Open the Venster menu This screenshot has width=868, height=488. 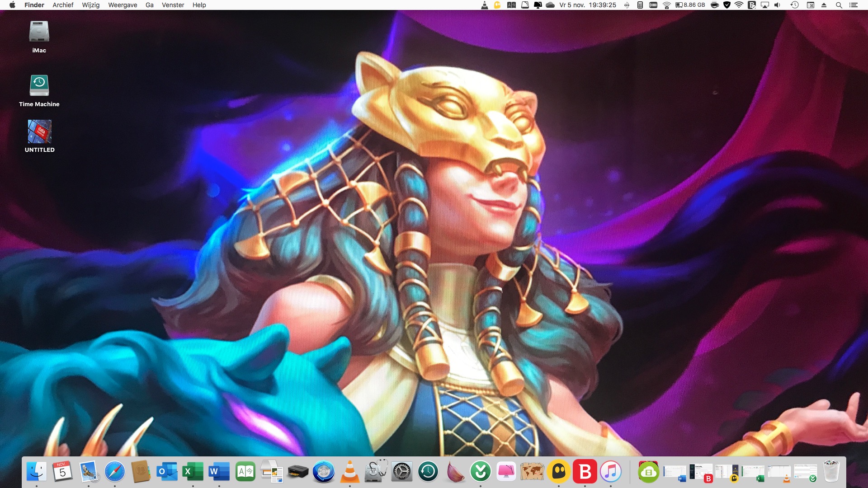tap(173, 5)
